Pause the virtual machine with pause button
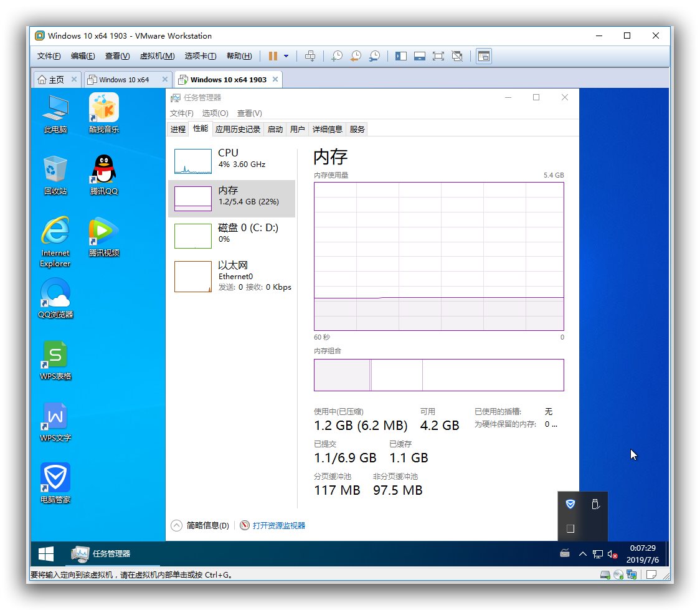 [273, 56]
